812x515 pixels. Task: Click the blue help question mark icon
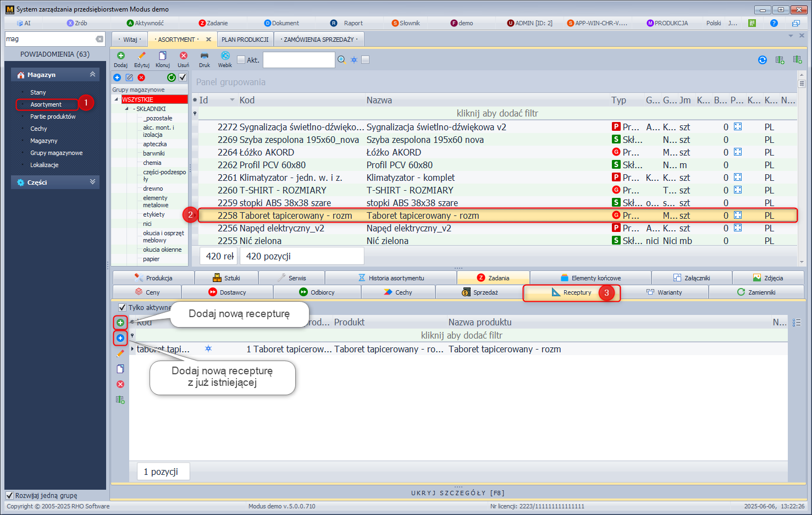774,23
